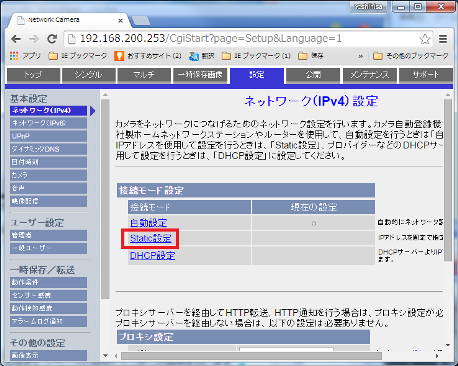Click the Static設定 link
458x366 pixels.
click(150, 238)
